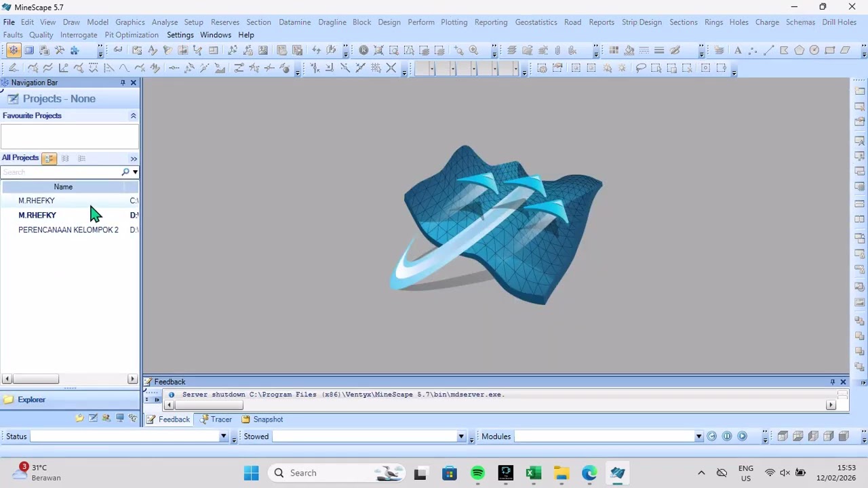Open the Help menu
This screenshot has height=488, width=868.
246,35
